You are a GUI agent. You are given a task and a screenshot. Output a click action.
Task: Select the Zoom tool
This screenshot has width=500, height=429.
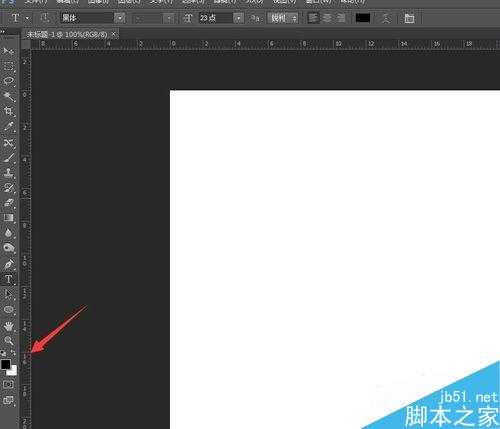[9, 341]
